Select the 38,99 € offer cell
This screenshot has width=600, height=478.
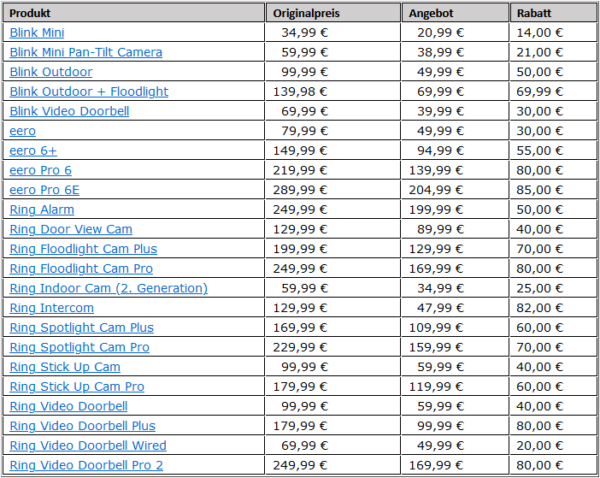pyautogui.click(x=455, y=52)
